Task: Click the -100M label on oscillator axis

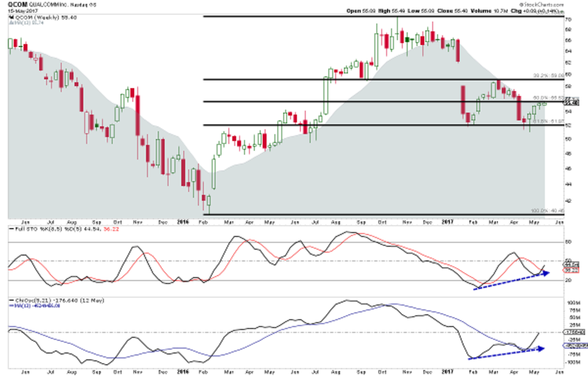Action: point(572,363)
